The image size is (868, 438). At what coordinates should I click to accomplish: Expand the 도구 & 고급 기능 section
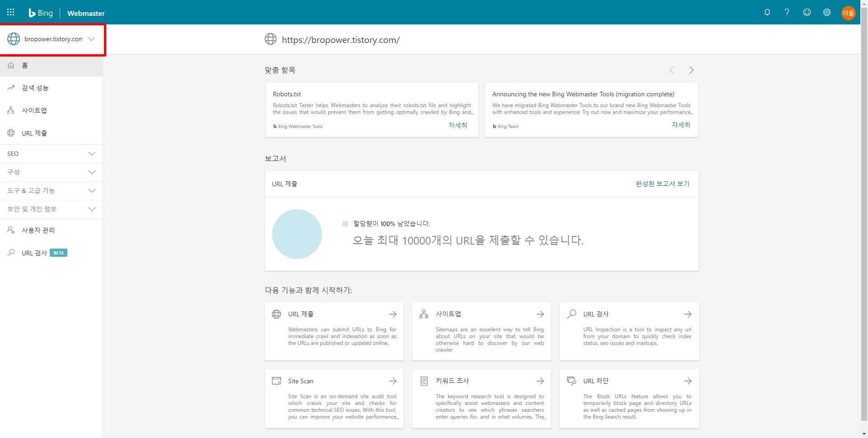coord(52,191)
